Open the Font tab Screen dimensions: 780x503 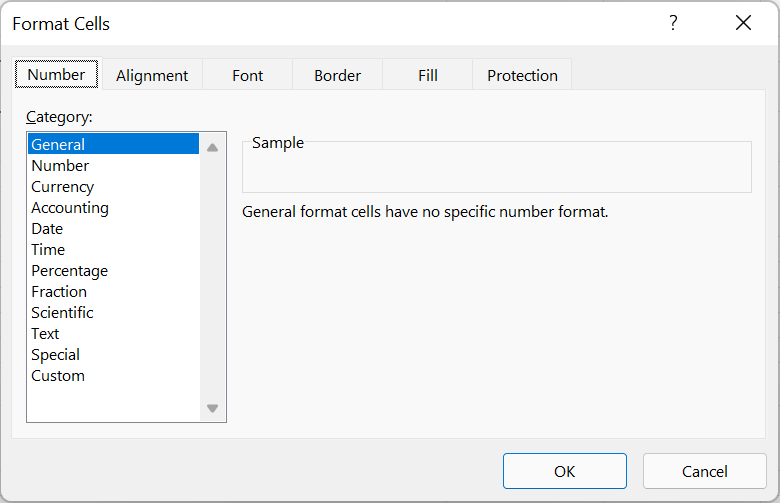click(x=247, y=76)
